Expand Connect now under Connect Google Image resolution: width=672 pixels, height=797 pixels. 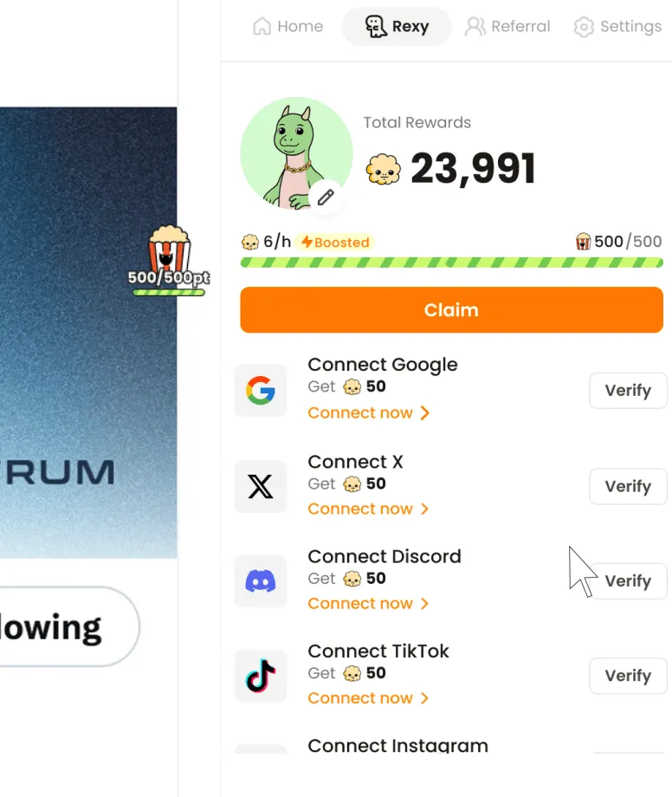click(x=369, y=412)
